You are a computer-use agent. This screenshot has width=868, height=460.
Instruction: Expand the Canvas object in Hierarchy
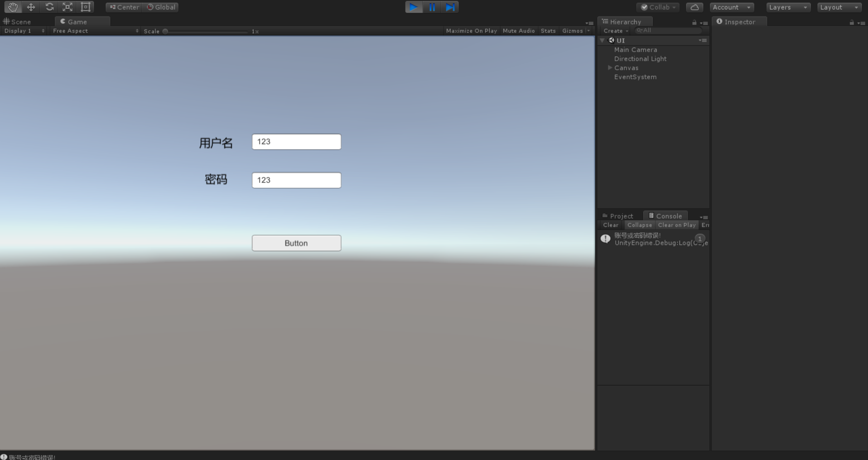[x=610, y=68]
